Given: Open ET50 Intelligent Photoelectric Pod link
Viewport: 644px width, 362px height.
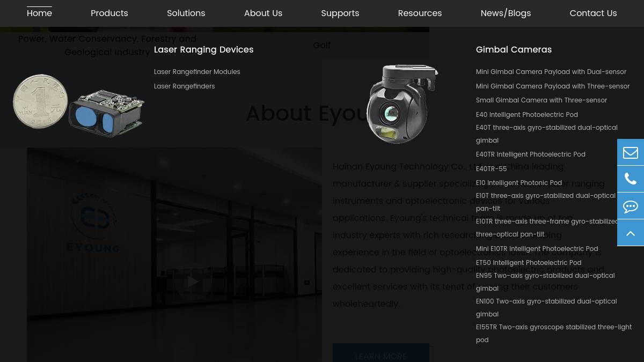Looking at the screenshot, I should 529,263.
